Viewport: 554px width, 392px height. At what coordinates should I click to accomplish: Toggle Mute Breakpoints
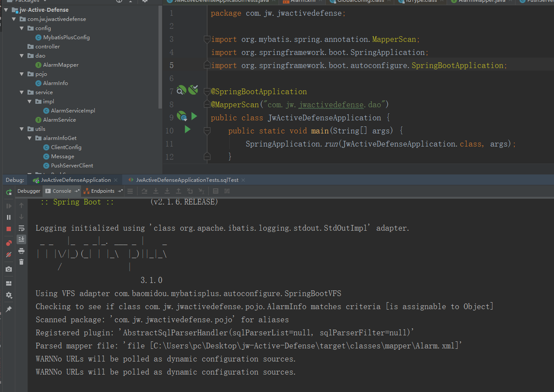click(x=9, y=255)
